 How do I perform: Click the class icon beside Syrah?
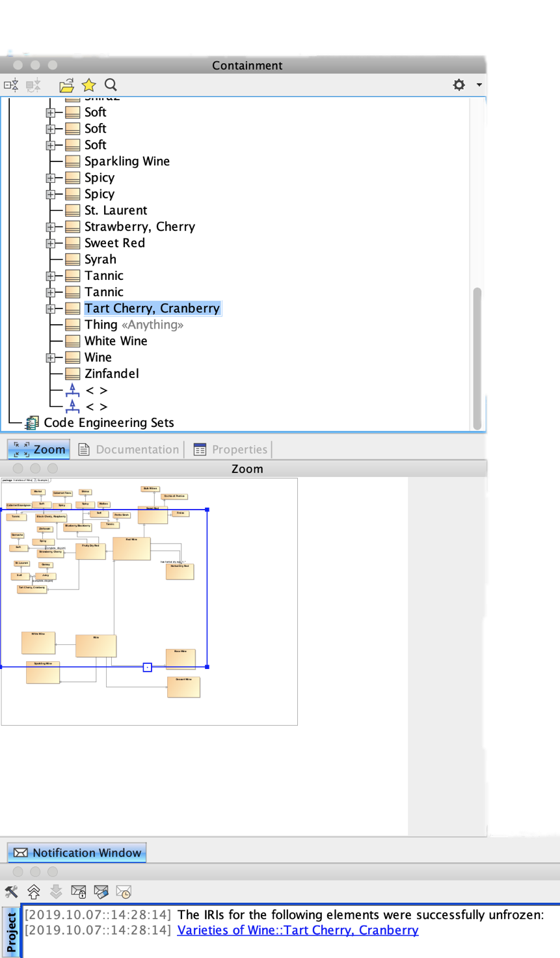[x=73, y=259]
